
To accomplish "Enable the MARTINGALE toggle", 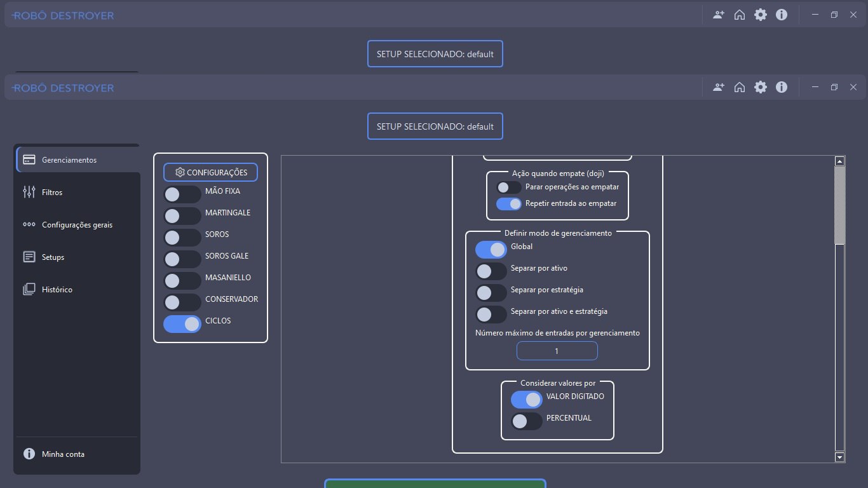I will 182,215.
